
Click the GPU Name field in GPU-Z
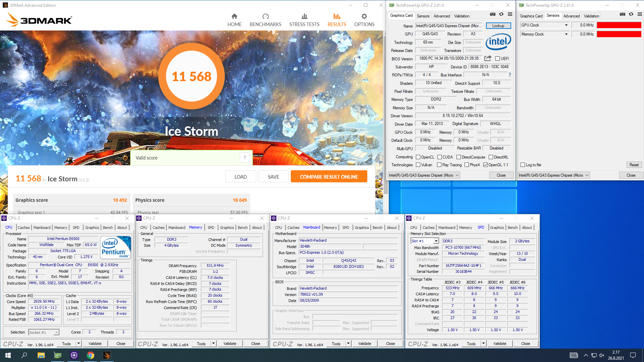pos(449,26)
